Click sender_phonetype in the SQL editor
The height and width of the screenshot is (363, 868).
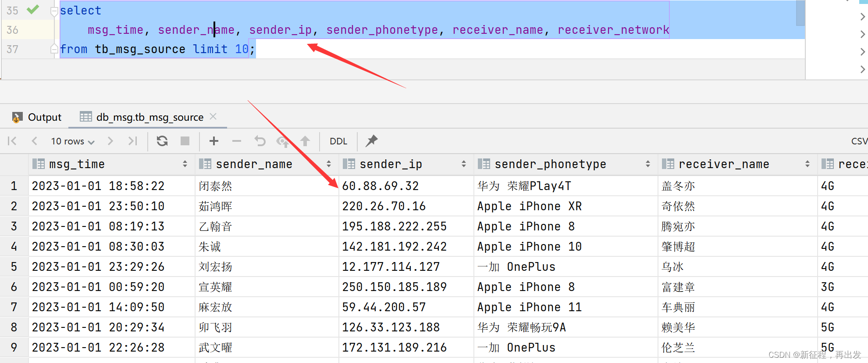click(x=382, y=30)
